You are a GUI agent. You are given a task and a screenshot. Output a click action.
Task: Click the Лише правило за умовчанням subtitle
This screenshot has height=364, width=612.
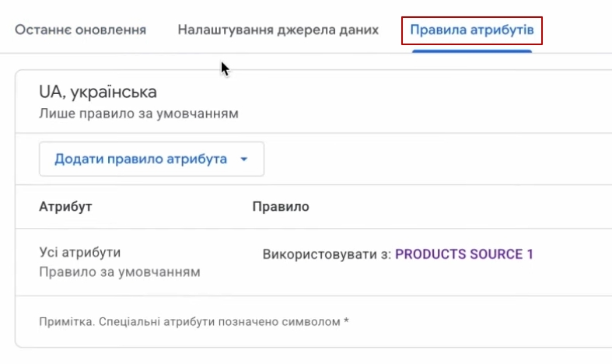point(138,114)
